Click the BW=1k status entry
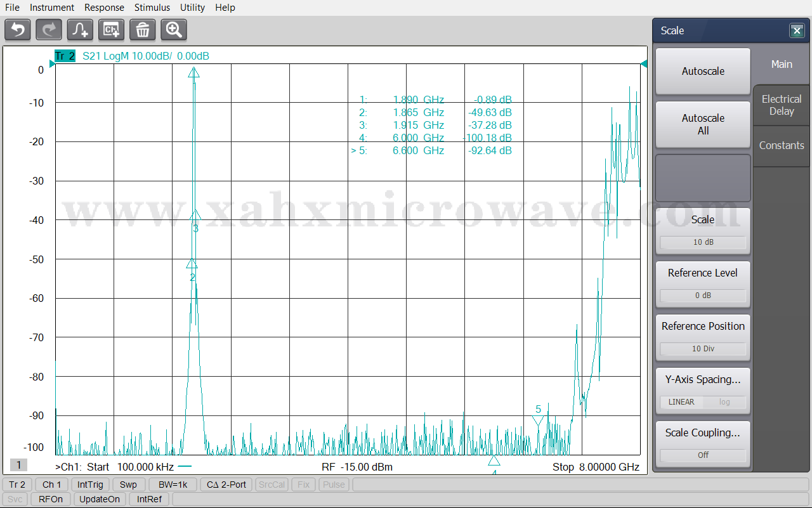This screenshot has height=508, width=812. coord(173,485)
